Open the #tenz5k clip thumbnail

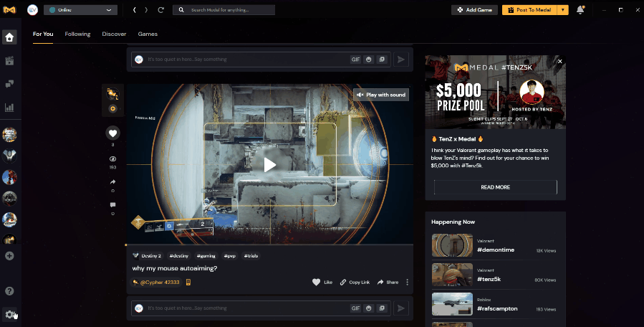[x=452, y=275]
